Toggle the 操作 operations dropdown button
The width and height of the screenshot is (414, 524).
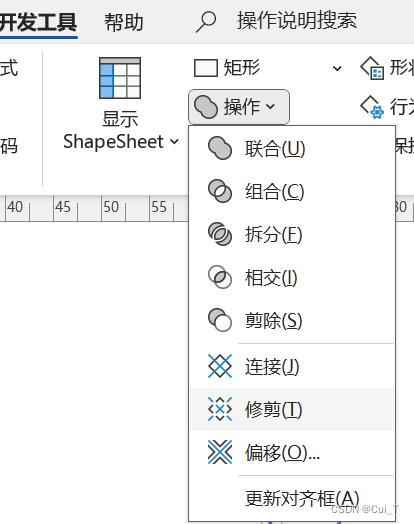coord(239,107)
